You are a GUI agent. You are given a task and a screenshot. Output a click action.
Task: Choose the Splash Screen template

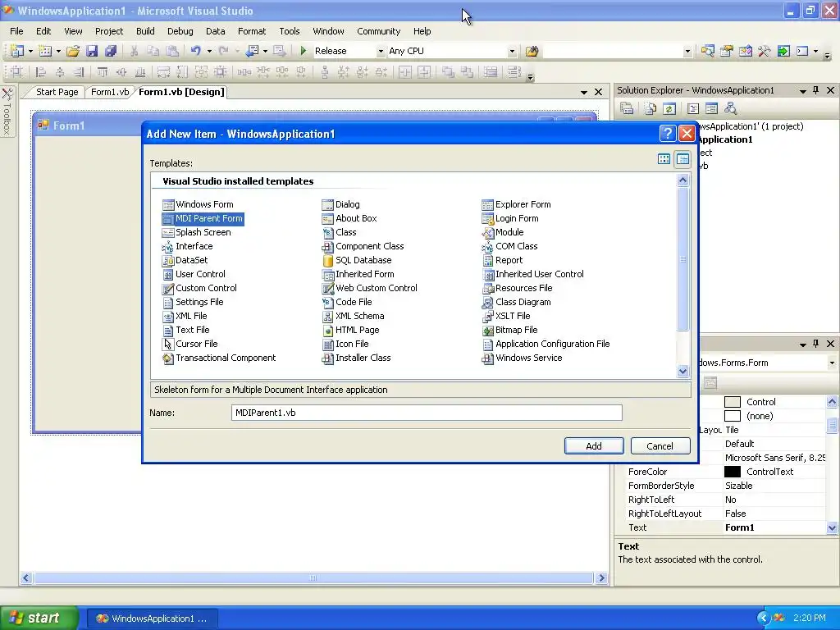tap(197, 232)
